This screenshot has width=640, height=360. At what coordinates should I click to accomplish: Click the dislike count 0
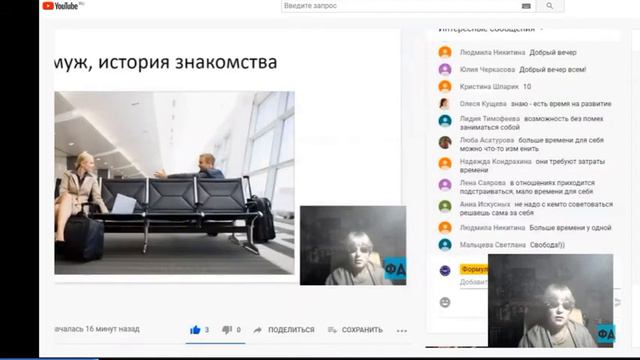click(x=238, y=330)
